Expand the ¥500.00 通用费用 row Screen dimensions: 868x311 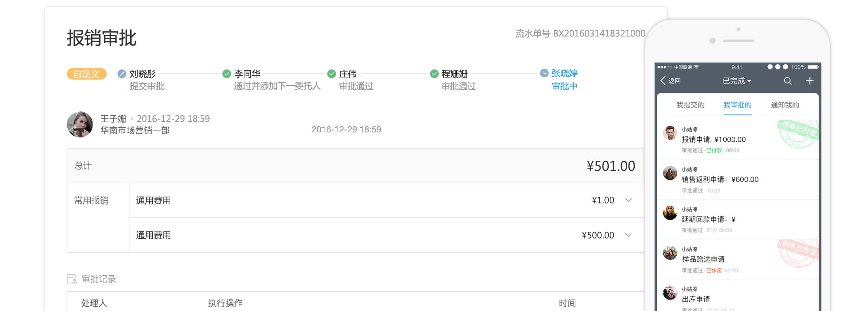click(628, 235)
